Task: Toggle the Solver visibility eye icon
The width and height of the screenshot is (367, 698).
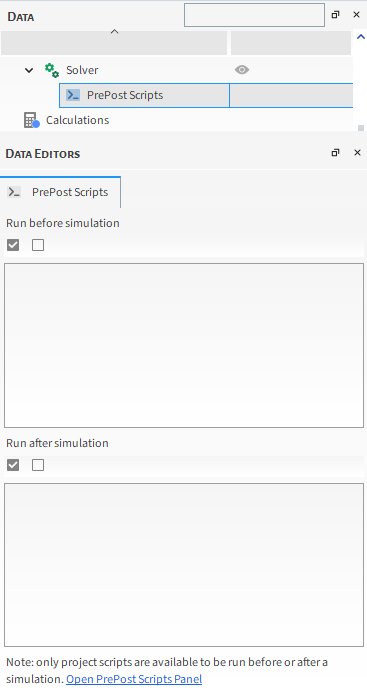Action: point(242,70)
